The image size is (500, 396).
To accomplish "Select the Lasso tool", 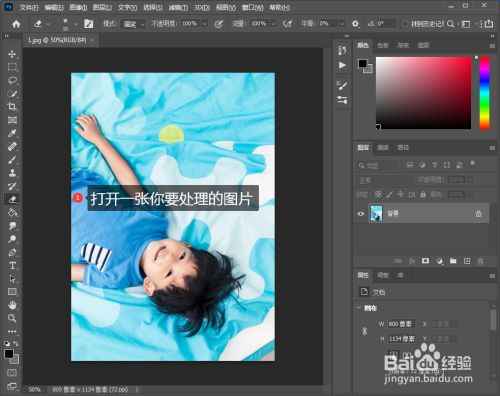I will point(12,80).
